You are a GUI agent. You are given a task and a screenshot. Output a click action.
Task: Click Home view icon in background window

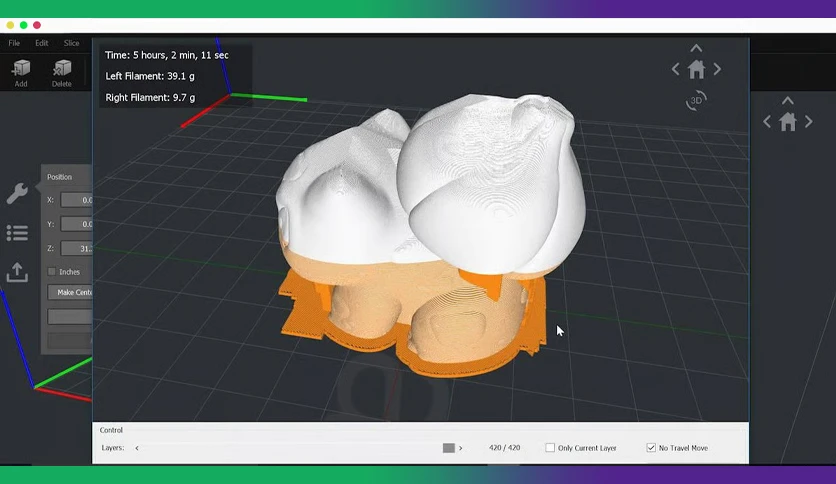point(788,122)
